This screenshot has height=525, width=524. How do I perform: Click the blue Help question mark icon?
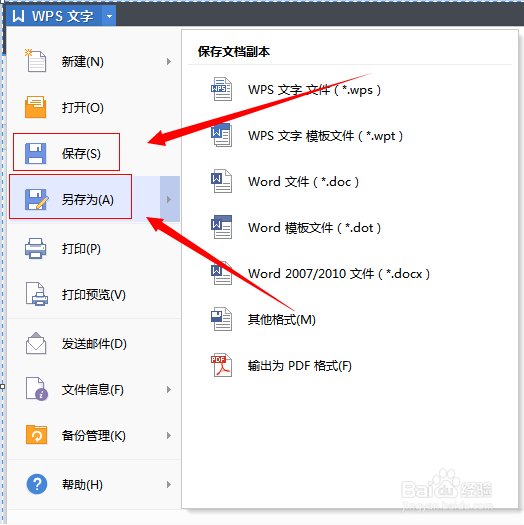click(36, 484)
